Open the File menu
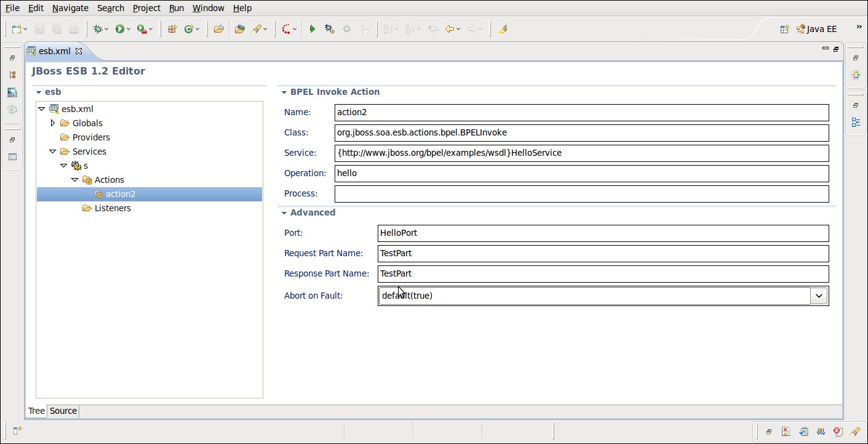The height and width of the screenshot is (444, 868). pyautogui.click(x=12, y=8)
